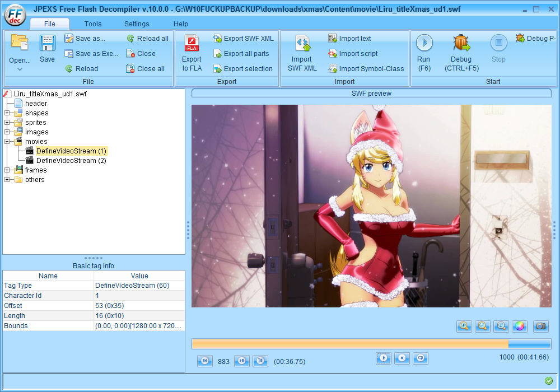Click the zoom out magnifier button
The height and width of the screenshot is (392, 560).
483,326
